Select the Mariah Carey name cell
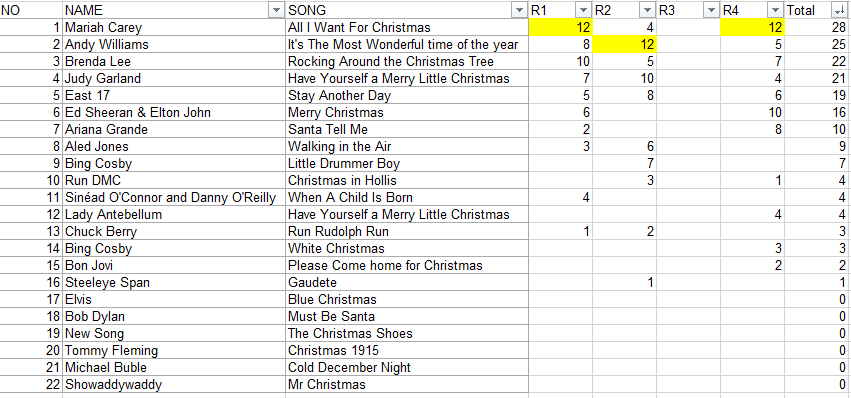The height and width of the screenshot is (398, 851). click(x=174, y=27)
